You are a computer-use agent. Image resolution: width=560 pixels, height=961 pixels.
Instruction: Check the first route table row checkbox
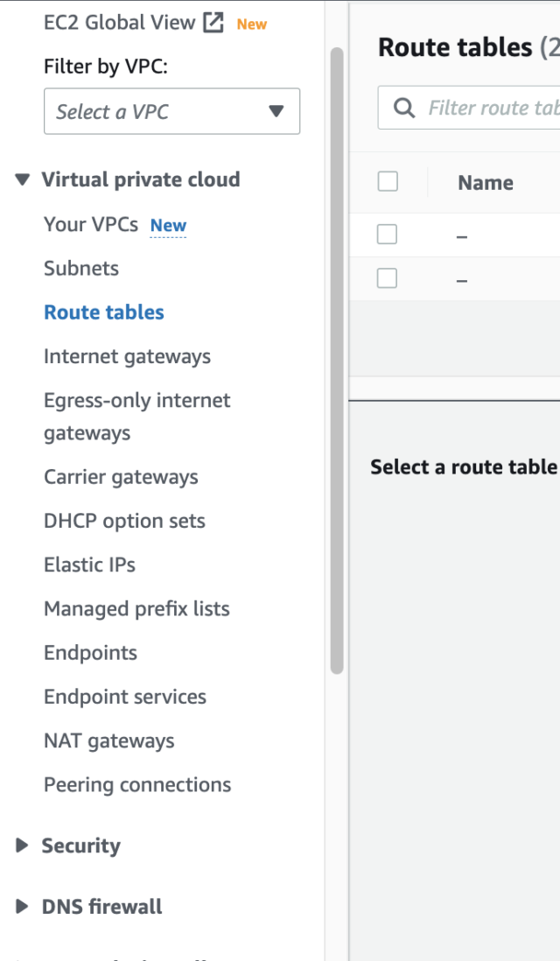coord(388,234)
